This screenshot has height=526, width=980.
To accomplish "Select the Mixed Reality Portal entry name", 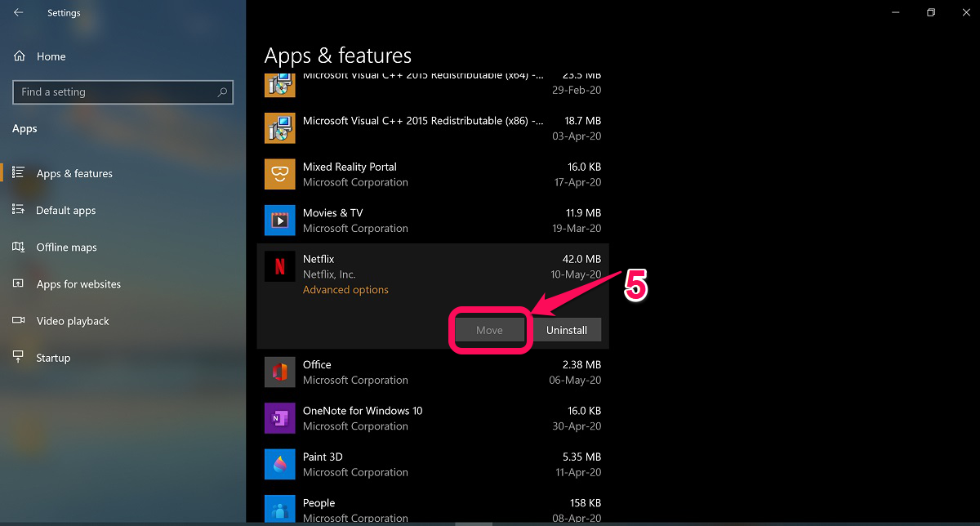I will (x=350, y=167).
